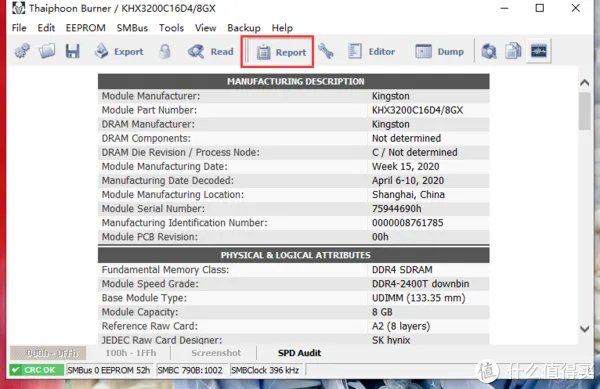Screen dimensions: 600x389
Task: Click the padlock write-protection icon
Action: click(165, 51)
